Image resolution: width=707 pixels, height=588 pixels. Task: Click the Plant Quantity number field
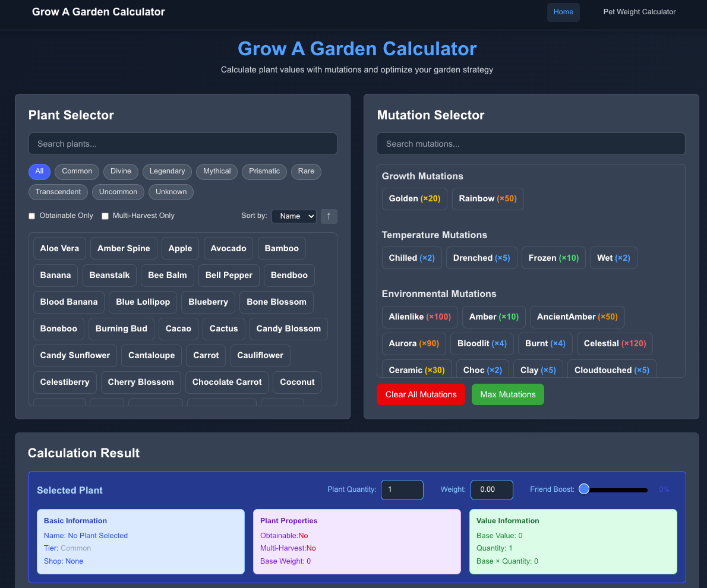pyautogui.click(x=402, y=489)
